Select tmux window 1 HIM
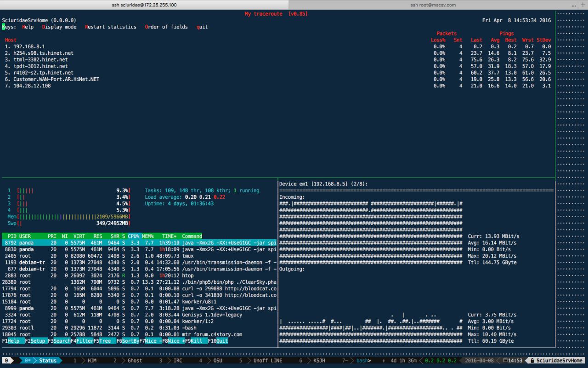Screen dimensions: 588x368 (x=86, y=361)
